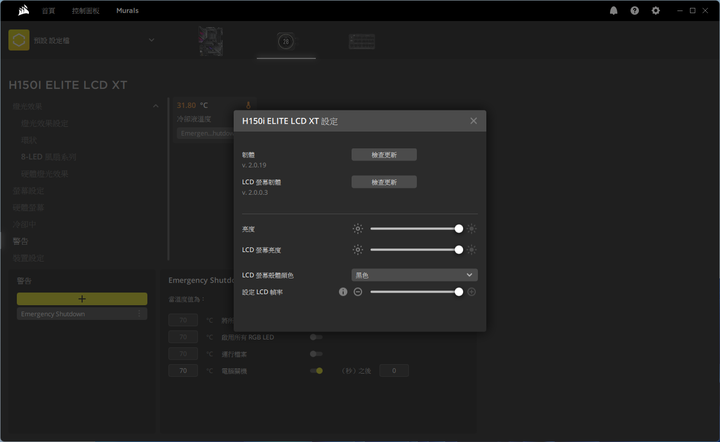Open the 首頁 tab
Screen dimensions: 720x442
point(48,11)
